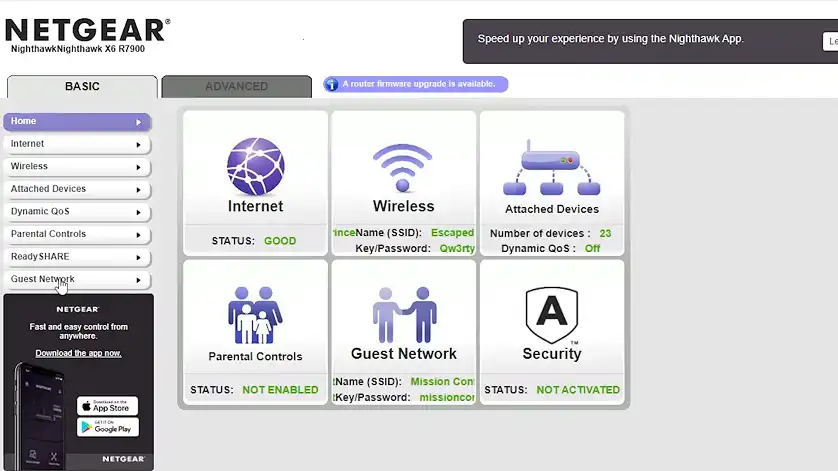Screen dimensions: 838x471
Task: Click the Parental Controls family icon
Action: [255, 315]
